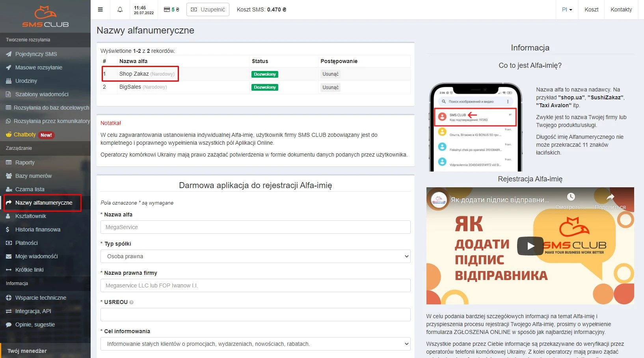Open Pojedynczy SMS in sidebar

coord(36,54)
